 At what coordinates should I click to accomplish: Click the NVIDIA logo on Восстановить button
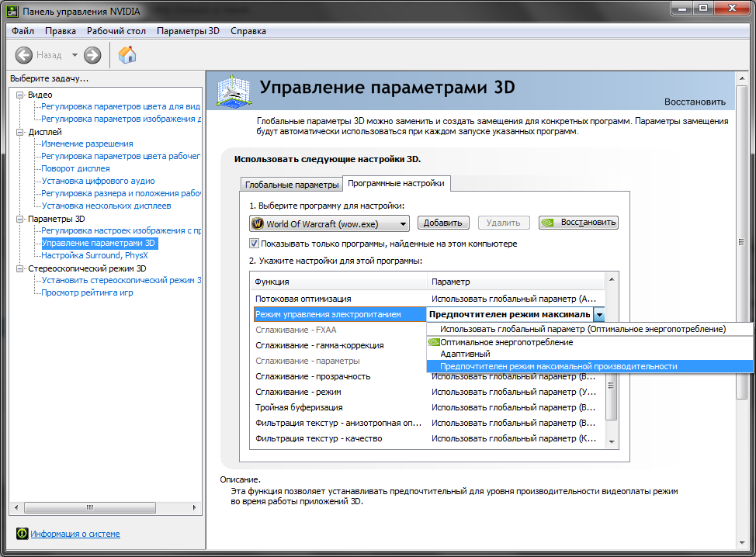[x=550, y=223]
